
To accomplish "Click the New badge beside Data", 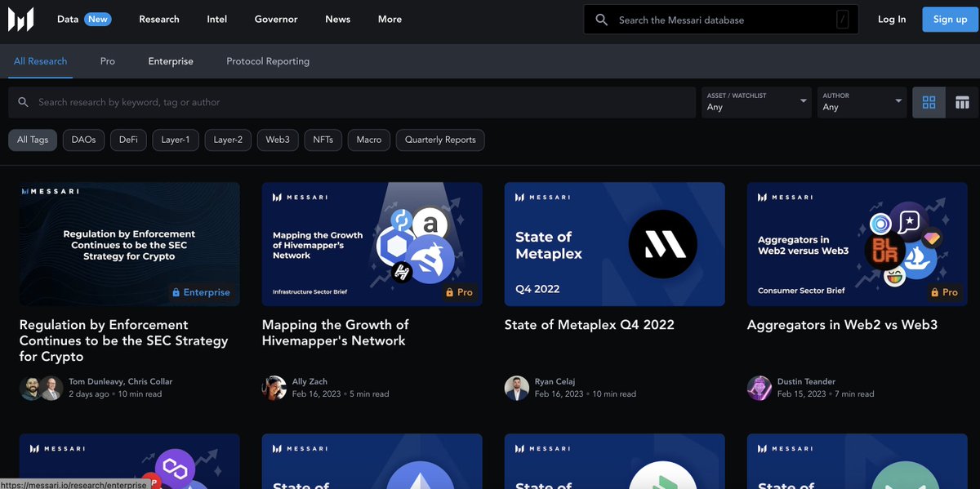I will 98,19.
